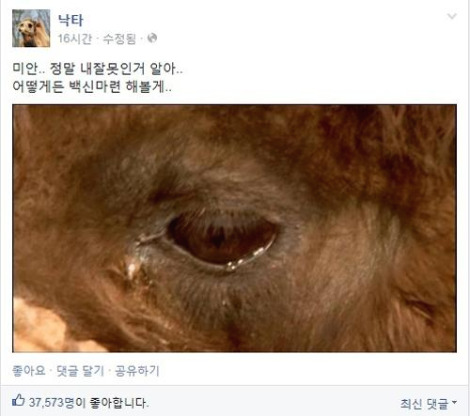The height and width of the screenshot is (416, 470).
Task: View edit history via 수정됨
Action: (119, 39)
